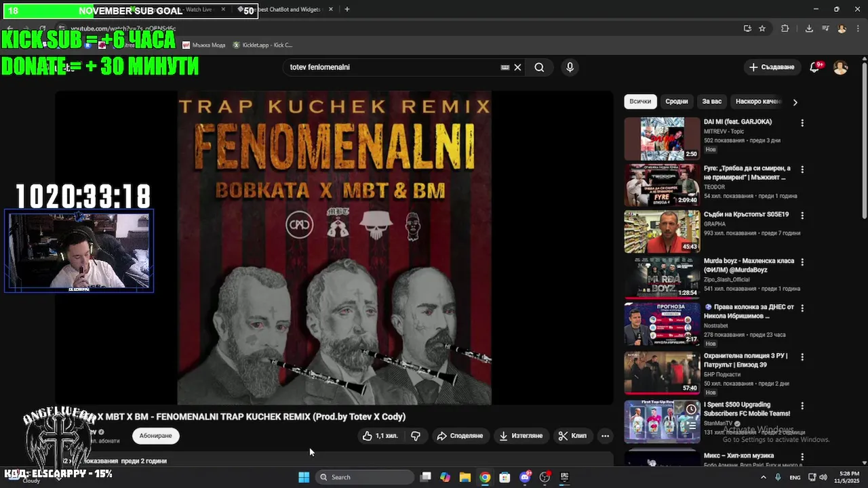Clear the search text with the X icon
Screen dimensions: 868x488
(517, 67)
